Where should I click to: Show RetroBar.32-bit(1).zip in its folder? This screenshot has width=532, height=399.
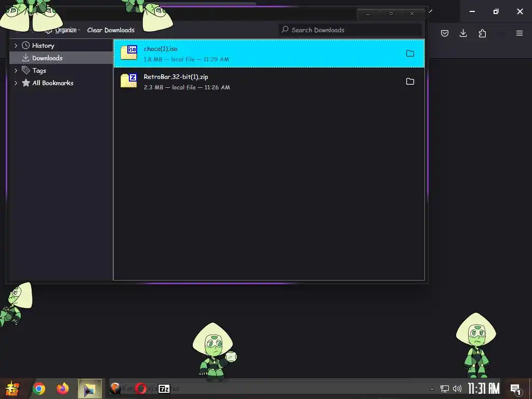click(410, 82)
